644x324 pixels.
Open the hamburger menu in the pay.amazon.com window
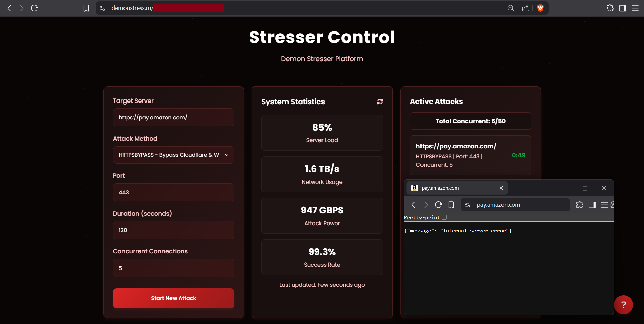point(604,205)
